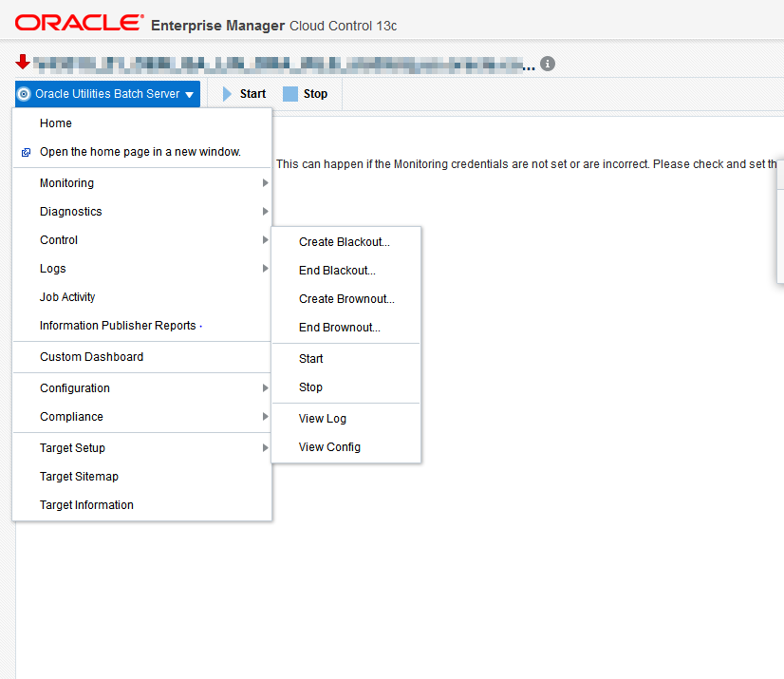Click the Start toolbar button
Viewport: 784px width, 679px height.
click(x=245, y=94)
